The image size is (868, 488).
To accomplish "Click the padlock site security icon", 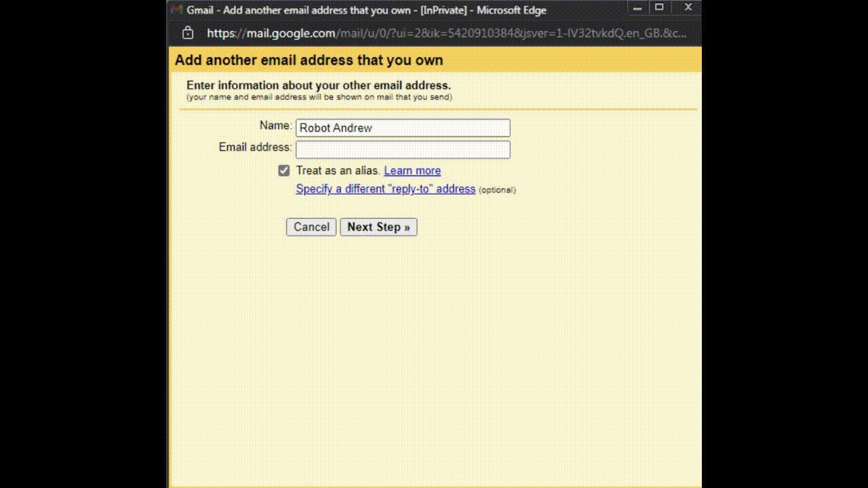I will (188, 33).
